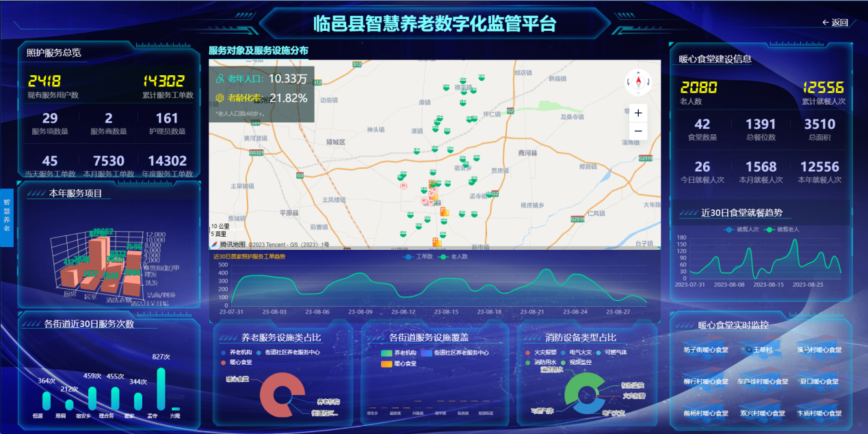868x434 pixels.
Task: Click the 服务对象及服务设施分布 title tab
Action: coord(258,51)
